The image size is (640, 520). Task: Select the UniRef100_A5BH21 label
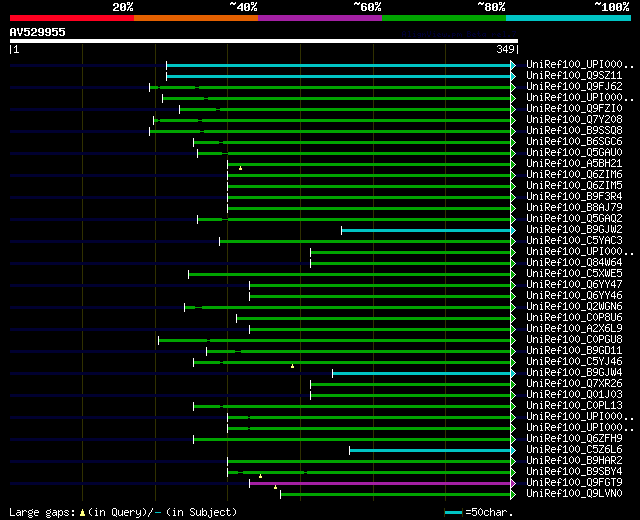(x=574, y=164)
